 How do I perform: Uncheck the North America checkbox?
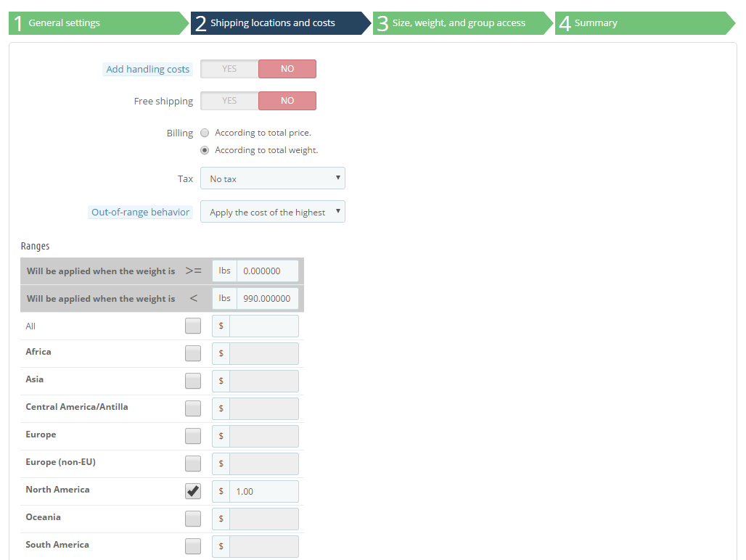193,492
